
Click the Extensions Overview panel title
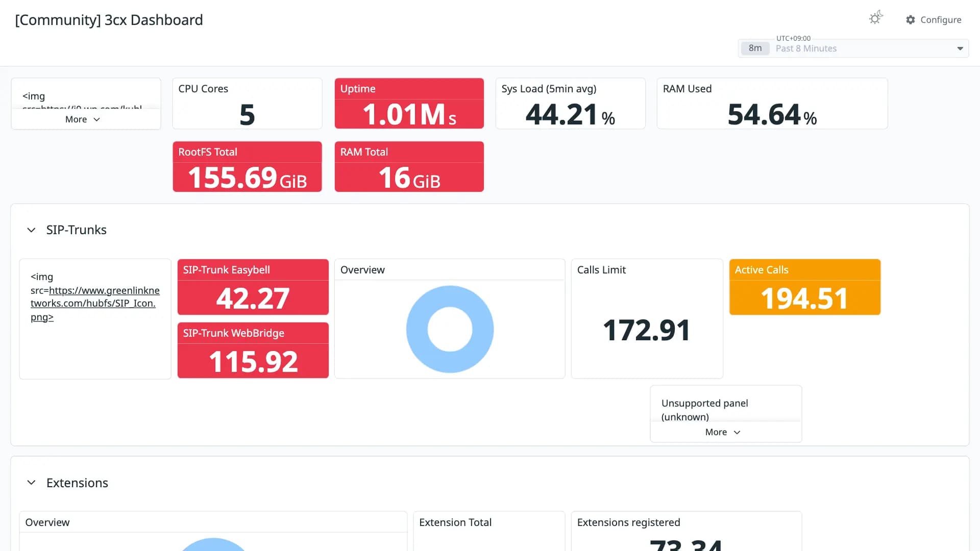tap(47, 522)
